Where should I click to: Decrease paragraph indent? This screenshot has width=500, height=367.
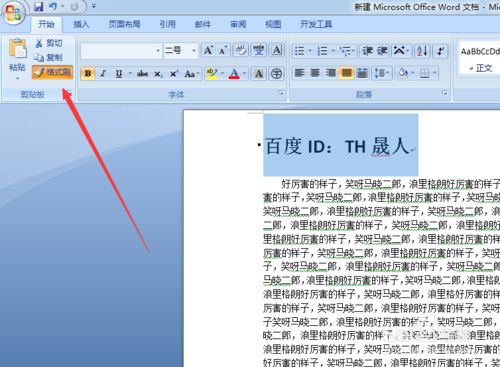click(368, 51)
